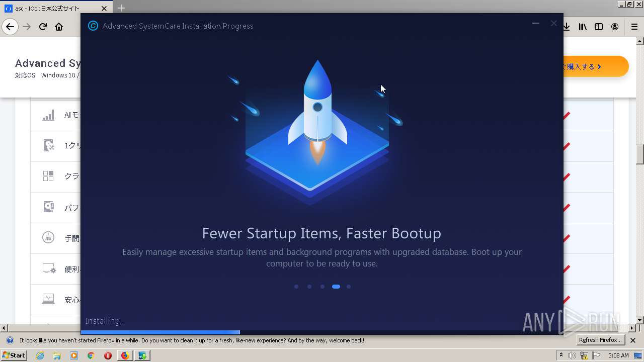Select the third slide indicator dot
This screenshot has width=644, height=362.
(x=323, y=287)
